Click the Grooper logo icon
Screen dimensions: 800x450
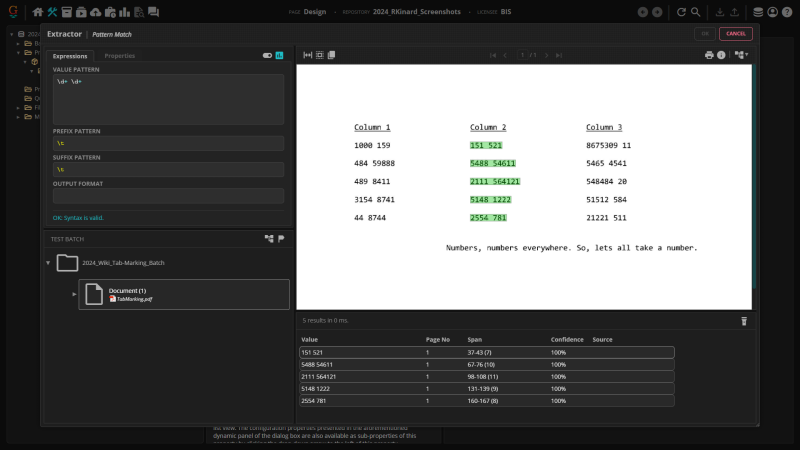13,11
